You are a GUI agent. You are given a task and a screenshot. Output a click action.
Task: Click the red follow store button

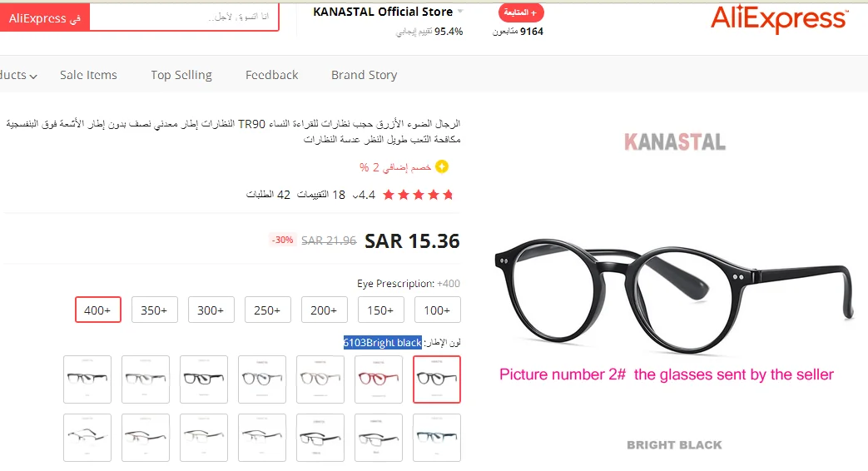[521, 12]
